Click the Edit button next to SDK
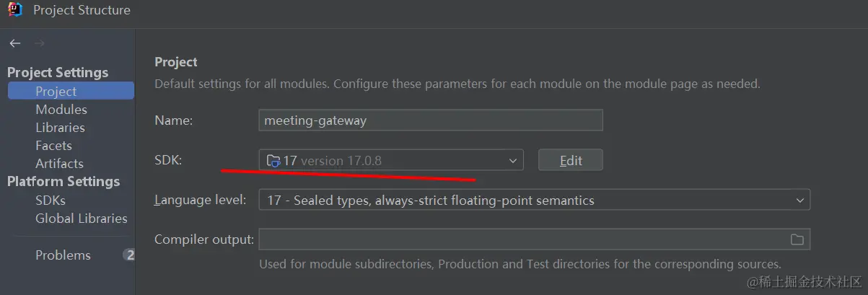This screenshot has width=868, height=295. tap(571, 160)
